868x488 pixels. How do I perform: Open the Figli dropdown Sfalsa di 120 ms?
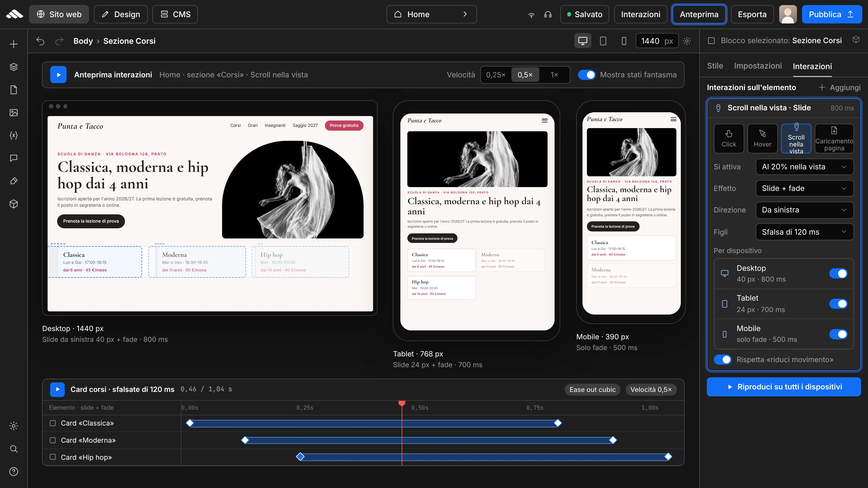[804, 232]
